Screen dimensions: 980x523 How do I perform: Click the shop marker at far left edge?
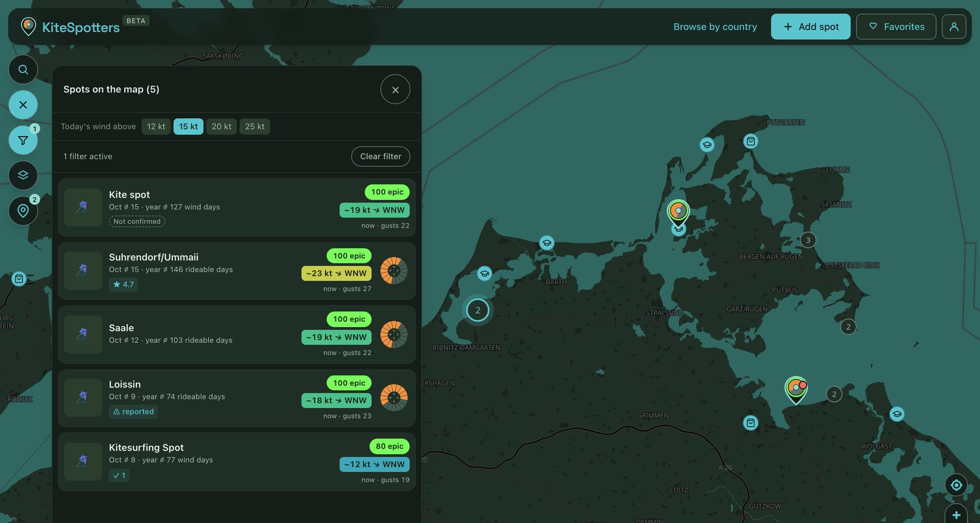[x=19, y=279]
